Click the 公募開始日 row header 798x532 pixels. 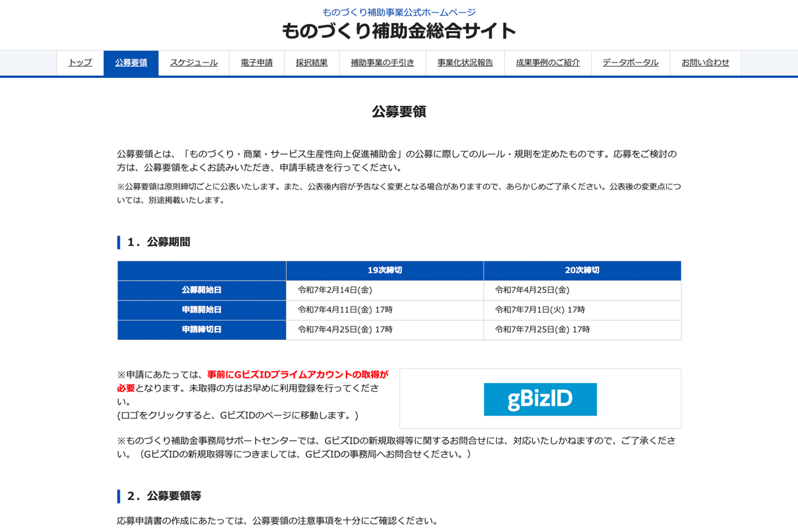[201, 290]
